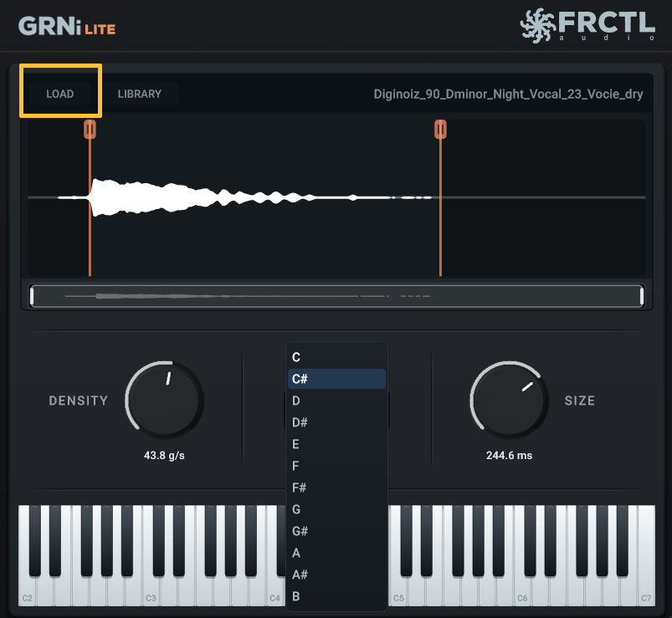Choose D in the note list

tap(336, 401)
